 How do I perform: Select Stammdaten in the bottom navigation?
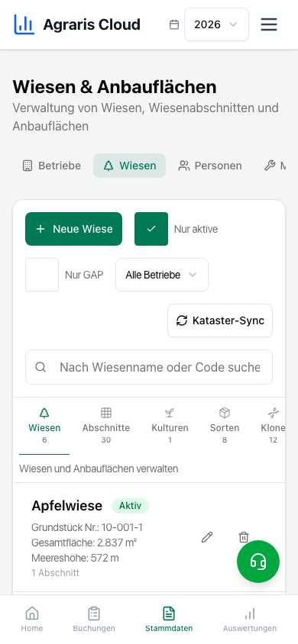(169, 620)
